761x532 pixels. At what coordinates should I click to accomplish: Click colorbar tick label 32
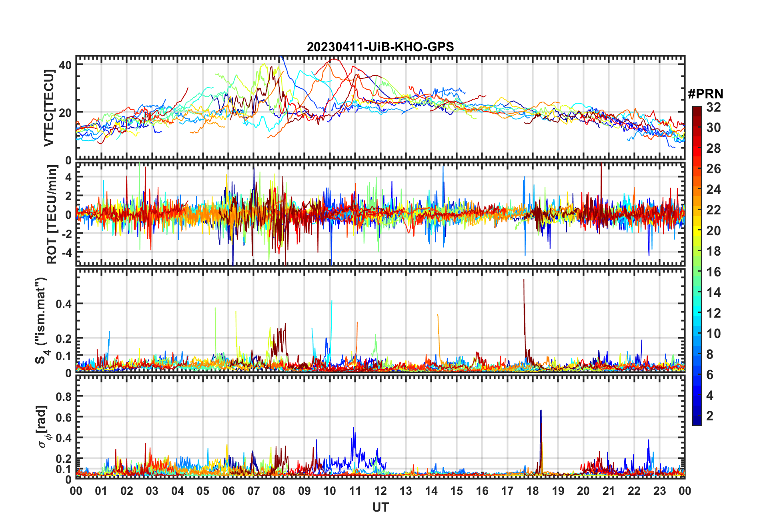(714, 107)
